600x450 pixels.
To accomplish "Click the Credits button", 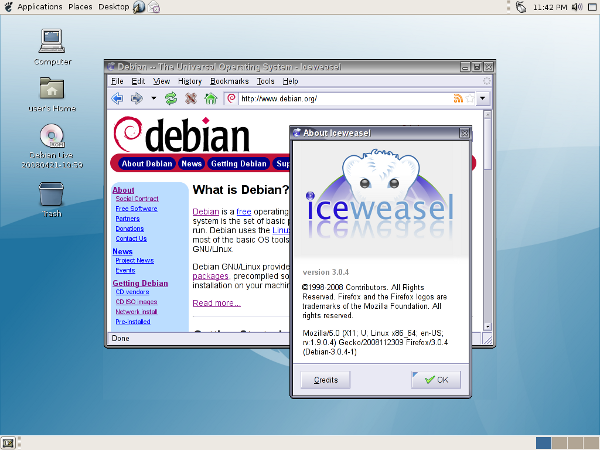I will point(326,380).
